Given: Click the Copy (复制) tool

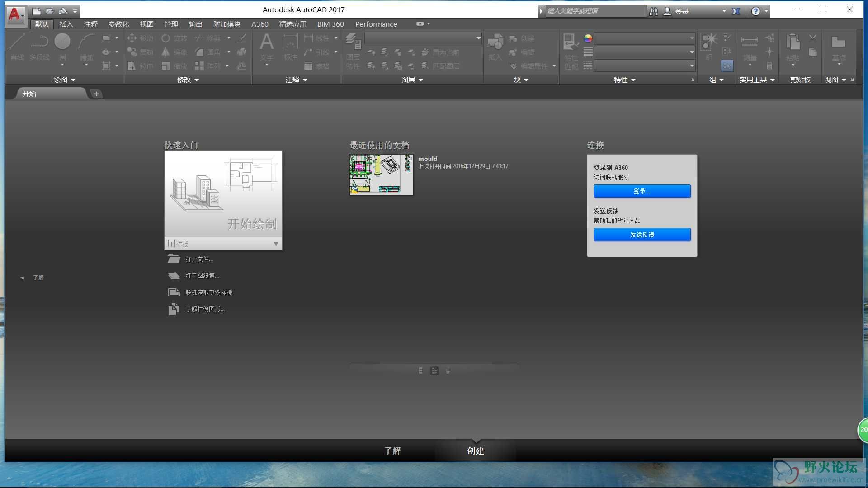Looking at the screenshot, I should 141,52.
